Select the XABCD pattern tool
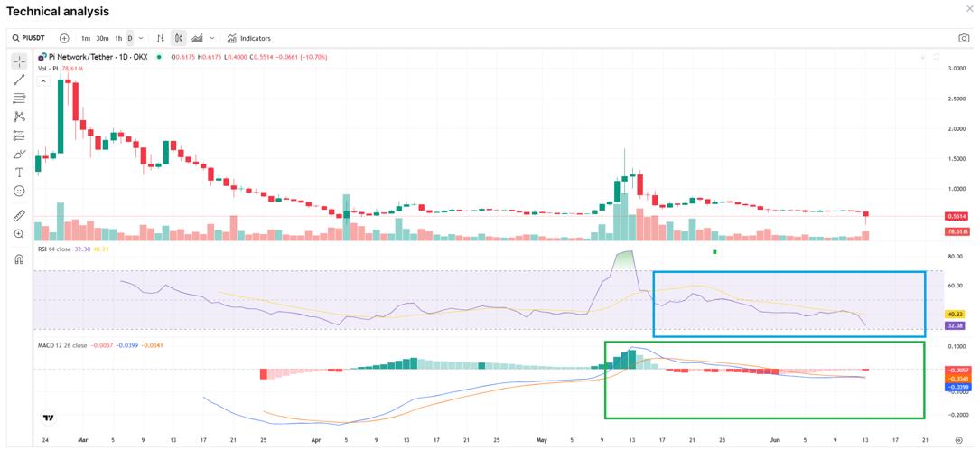The width and height of the screenshot is (980, 451). click(x=19, y=117)
